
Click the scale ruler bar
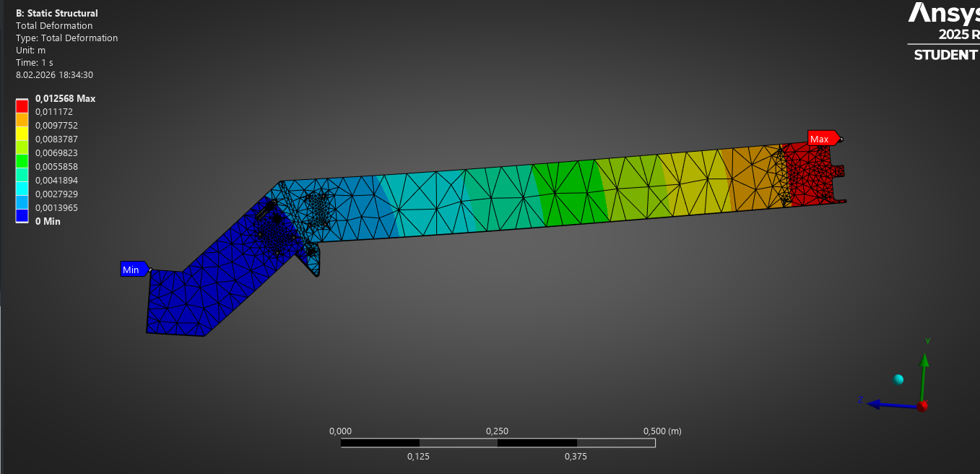point(498,442)
